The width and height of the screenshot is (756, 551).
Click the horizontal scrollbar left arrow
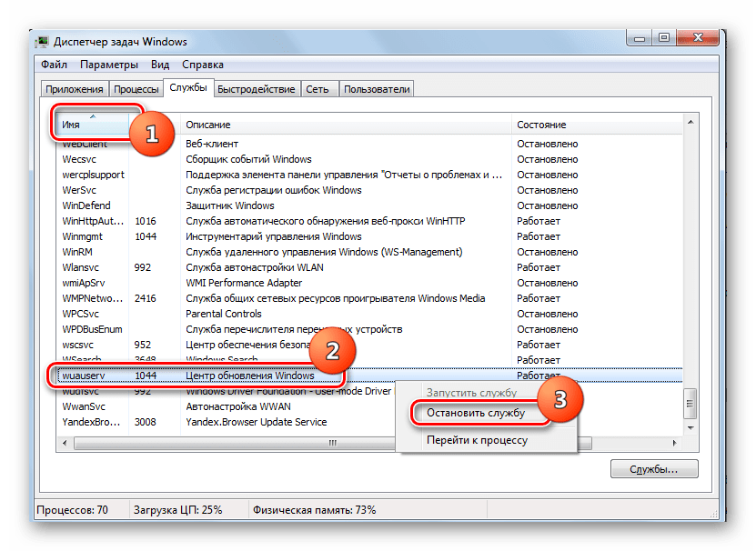[66, 443]
